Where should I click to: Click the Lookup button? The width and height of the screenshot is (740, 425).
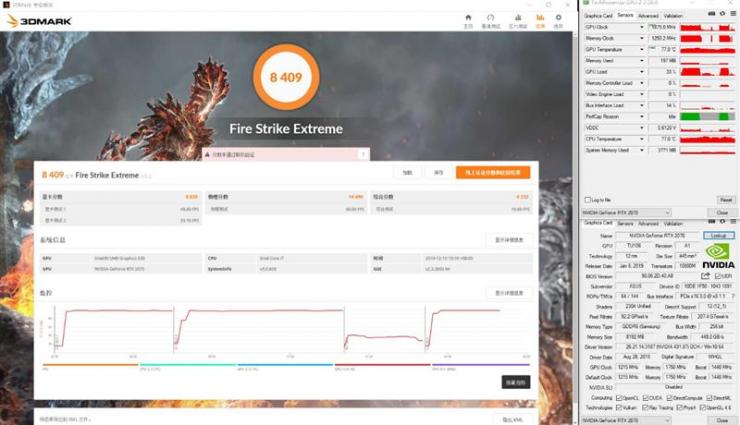tap(719, 235)
